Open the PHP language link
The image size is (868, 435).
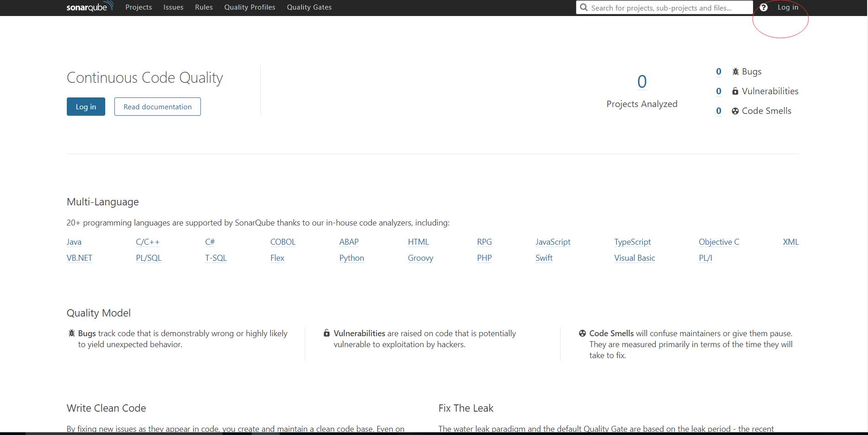tap(485, 258)
